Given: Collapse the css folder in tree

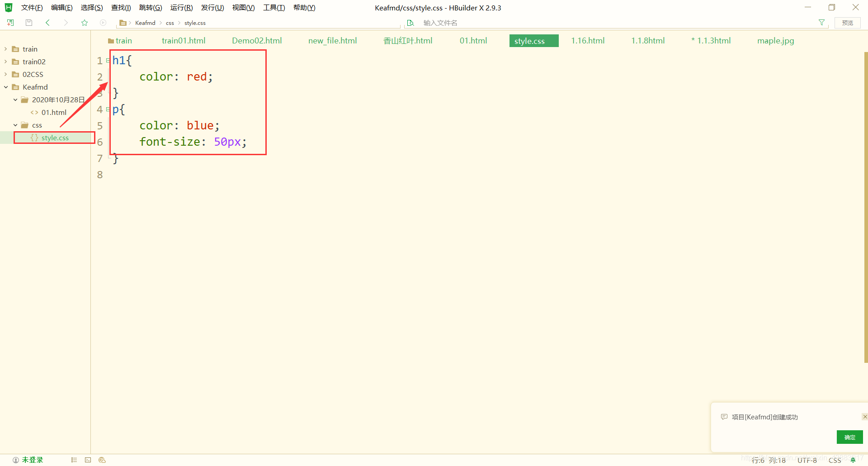Looking at the screenshot, I should click(x=15, y=125).
